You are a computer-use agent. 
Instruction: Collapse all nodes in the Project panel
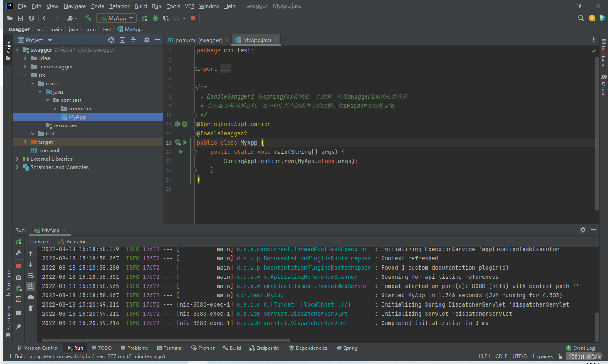tap(133, 40)
